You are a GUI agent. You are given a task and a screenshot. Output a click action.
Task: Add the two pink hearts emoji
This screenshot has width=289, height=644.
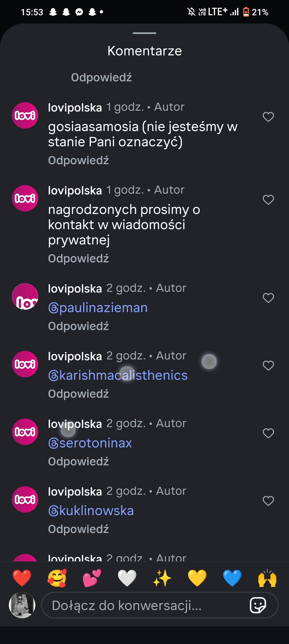coord(92,578)
